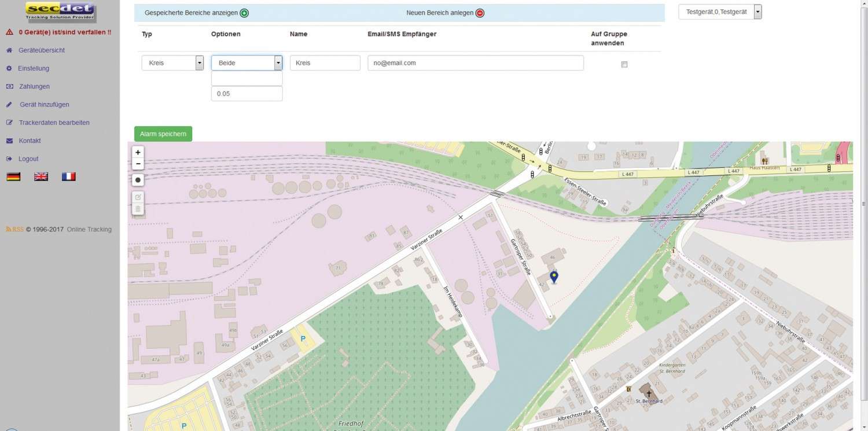Screen dimensions: 868x431
Task: Click the edit icon beside Trackerdaten bearbeiten
Action: [9, 123]
